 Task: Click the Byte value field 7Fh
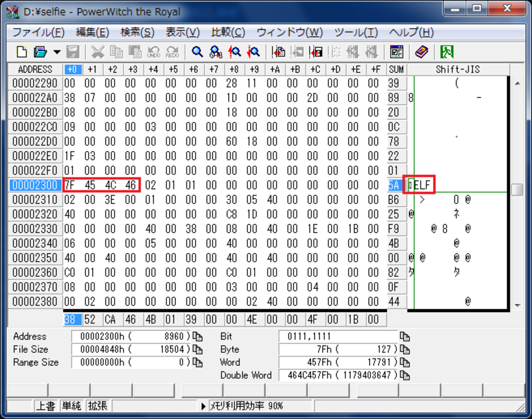338,350
